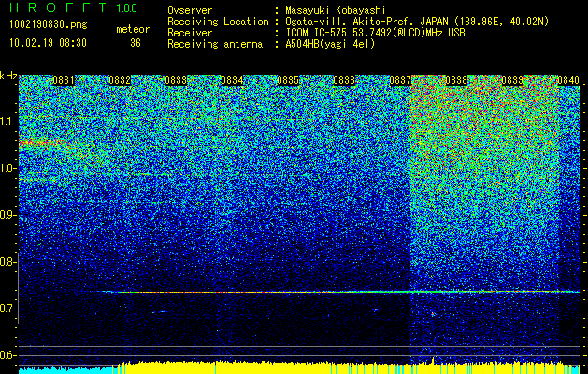Image resolution: width=588 pixels, height=374 pixels.
Task: Click the 1.1 frequency axis label
Action: pos(8,122)
